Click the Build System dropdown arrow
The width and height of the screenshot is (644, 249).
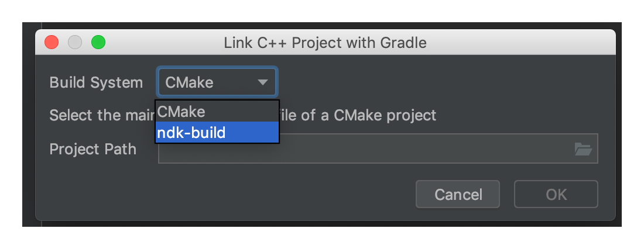pos(263,82)
